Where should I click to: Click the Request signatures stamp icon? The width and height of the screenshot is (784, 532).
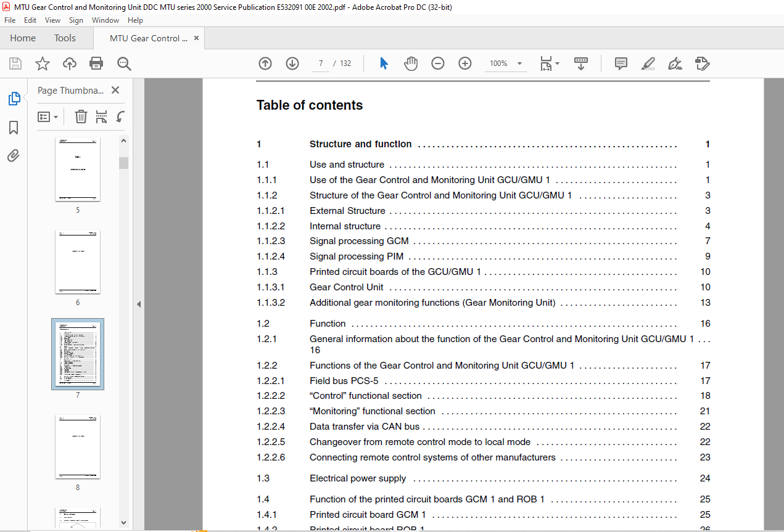(703, 63)
